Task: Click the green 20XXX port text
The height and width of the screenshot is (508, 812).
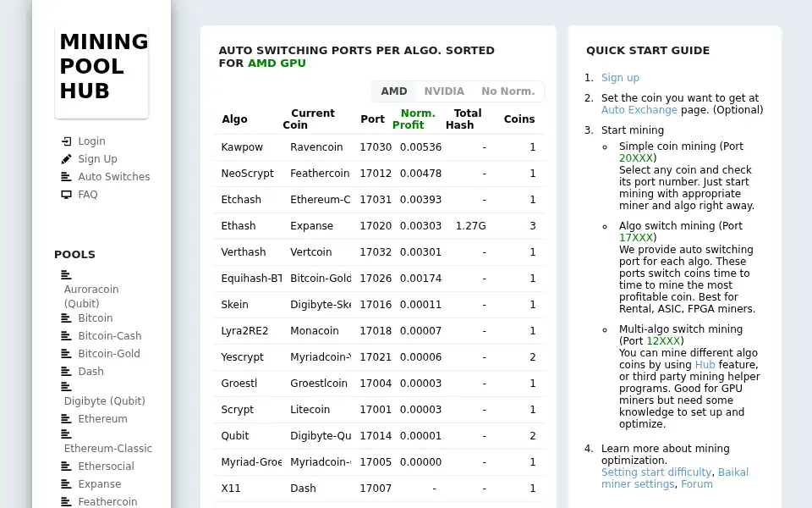Action: (x=636, y=158)
